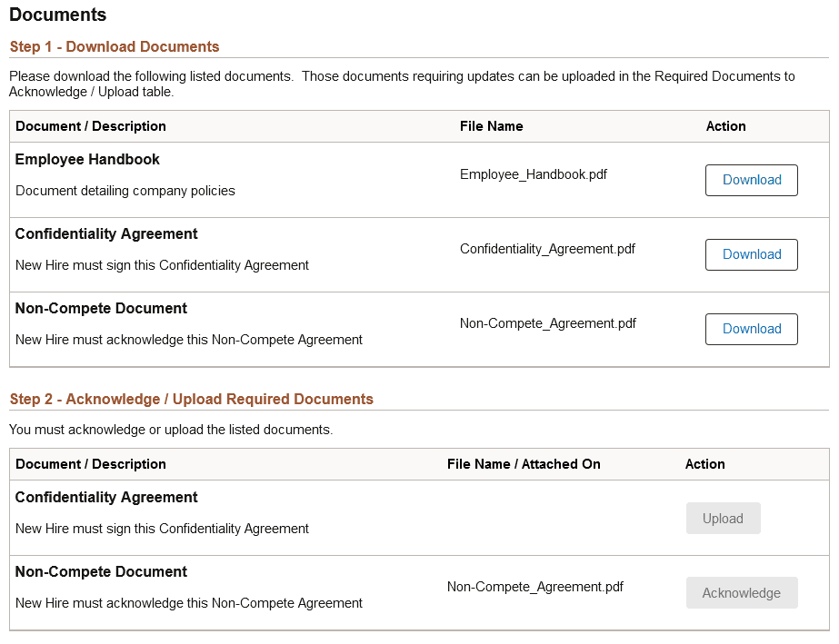Click the Upload button for Confidentiality Agreement
839x644 pixels.
click(723, 518)
